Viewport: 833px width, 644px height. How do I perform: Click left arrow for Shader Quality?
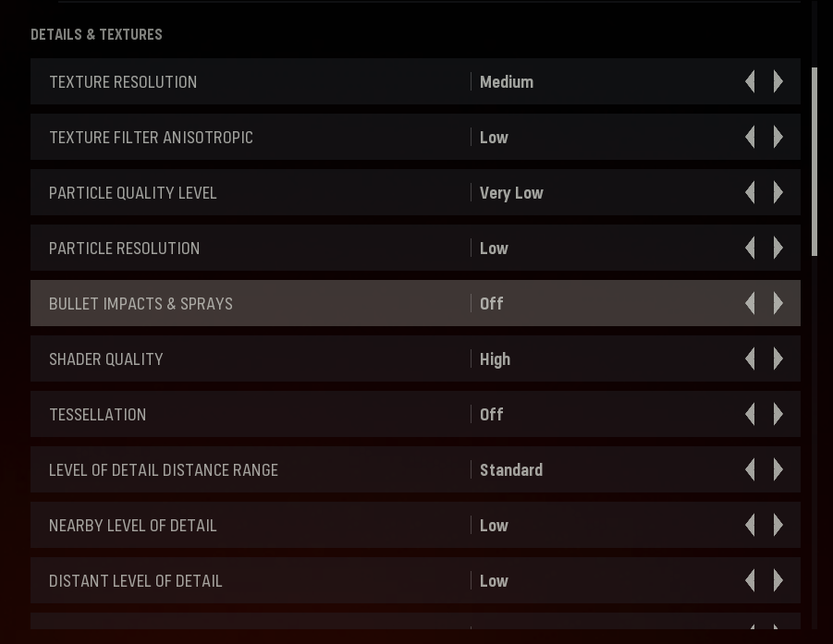click(x=750, y=358)
